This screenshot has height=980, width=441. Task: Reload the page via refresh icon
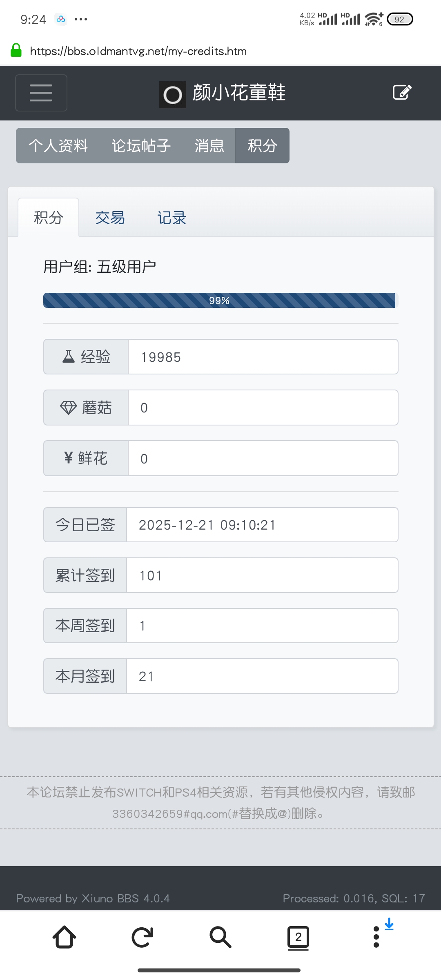142,937
